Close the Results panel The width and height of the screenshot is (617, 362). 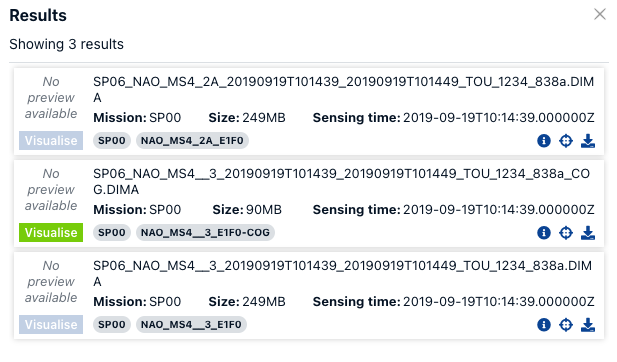tap(600, 14)
